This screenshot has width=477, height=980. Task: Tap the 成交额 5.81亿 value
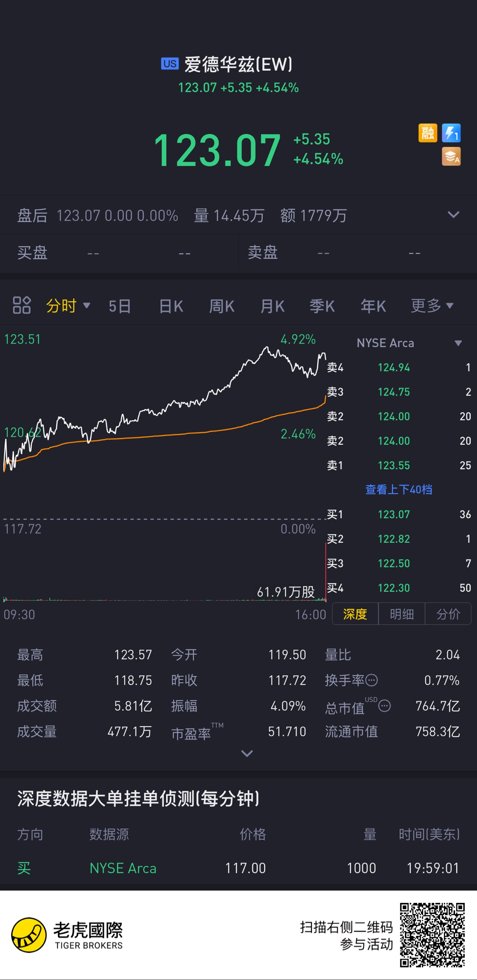tap(133, 706)
